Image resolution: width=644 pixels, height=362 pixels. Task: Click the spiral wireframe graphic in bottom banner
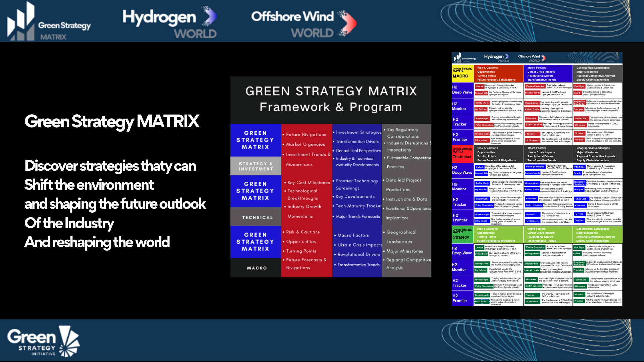tap(537, 340)
